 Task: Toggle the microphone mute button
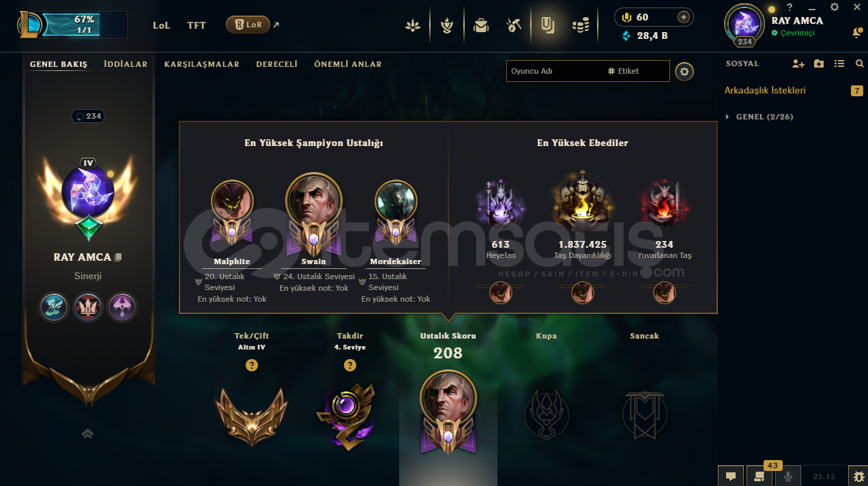[787, 476]
